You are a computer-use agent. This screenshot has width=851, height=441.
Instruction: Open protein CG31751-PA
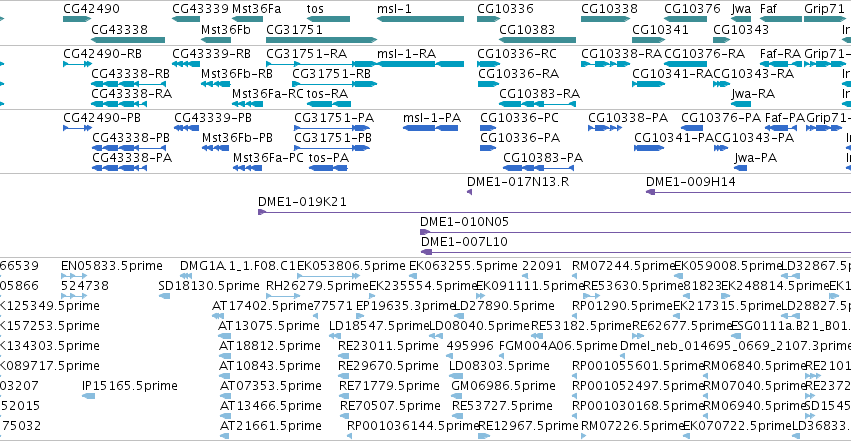coord(334,118)
